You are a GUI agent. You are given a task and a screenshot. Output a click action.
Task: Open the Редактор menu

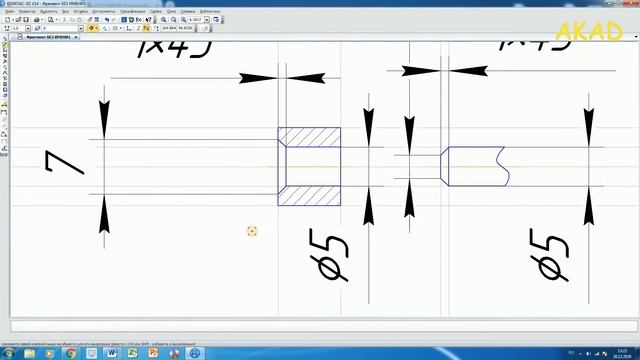point(27,11)
